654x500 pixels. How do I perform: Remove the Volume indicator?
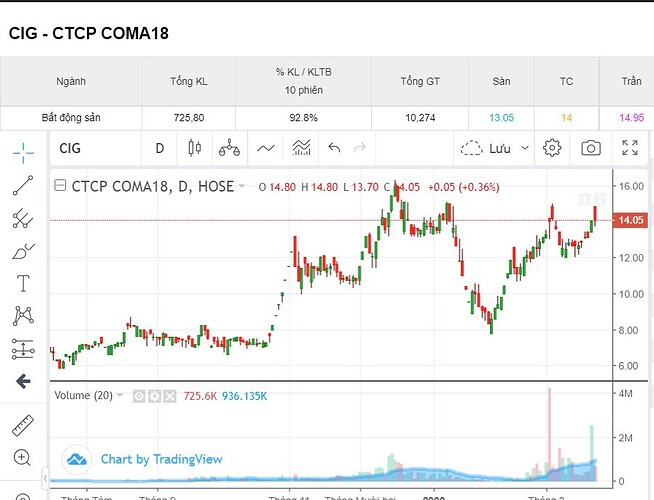170,396
